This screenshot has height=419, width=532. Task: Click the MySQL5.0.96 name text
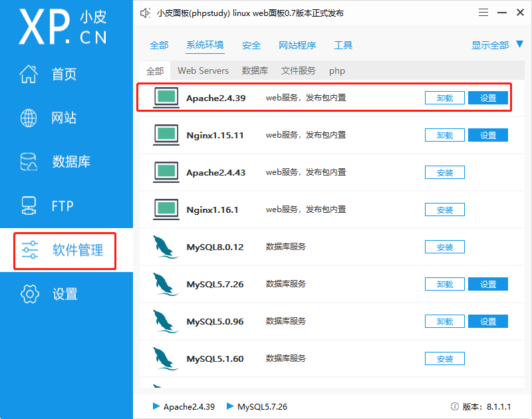(215, 322)
